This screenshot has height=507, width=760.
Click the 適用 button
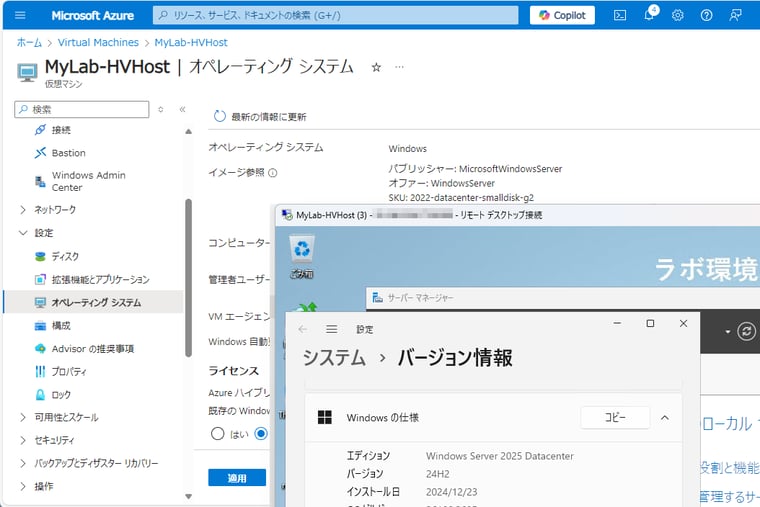click(237, 478)
